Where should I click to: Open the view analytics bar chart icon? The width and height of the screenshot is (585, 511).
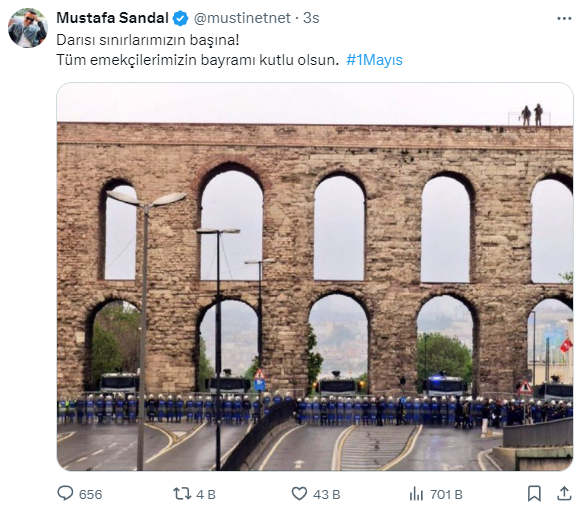(416, 494)
